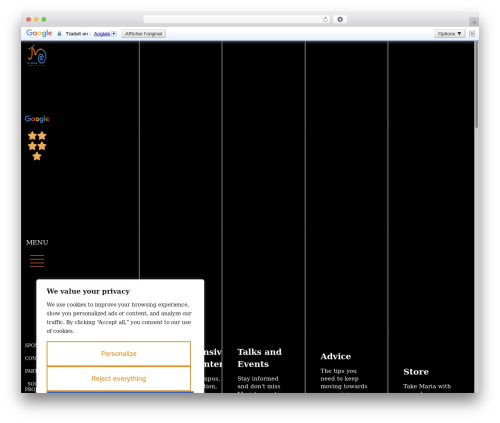This screenshot has height=423, width=500.
Task: Click the lock icon in translate bar
Action: [59, 34]
